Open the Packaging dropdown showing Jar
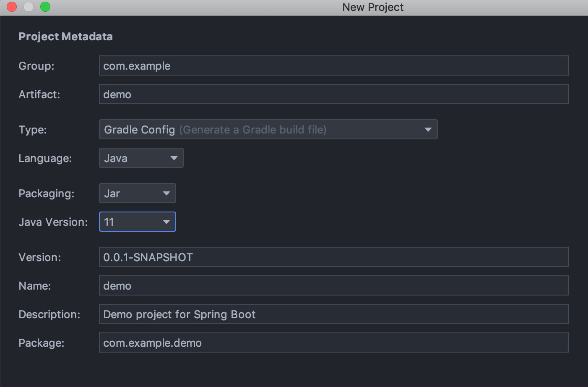 [x=137, y=193]
